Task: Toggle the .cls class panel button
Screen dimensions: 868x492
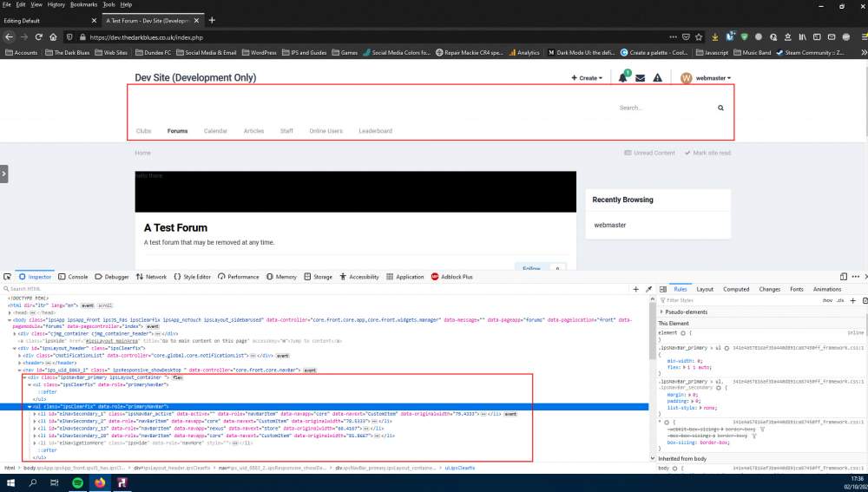Action: click(x=839, y=299)
